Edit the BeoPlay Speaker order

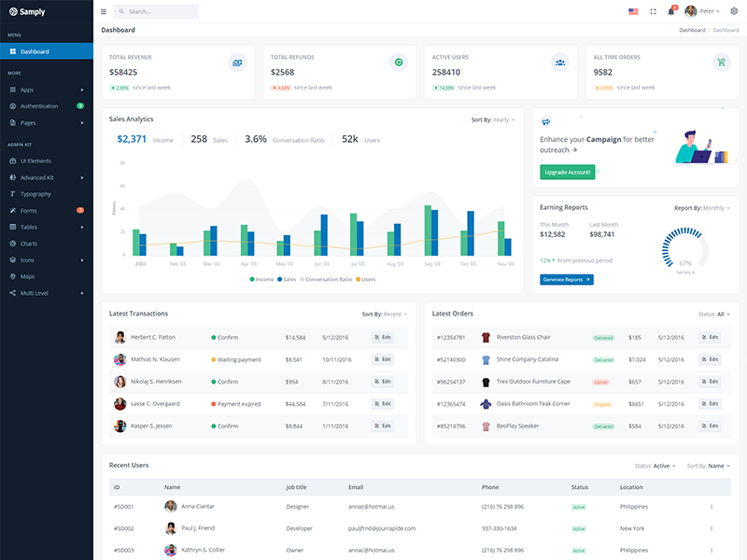(710, 427)
